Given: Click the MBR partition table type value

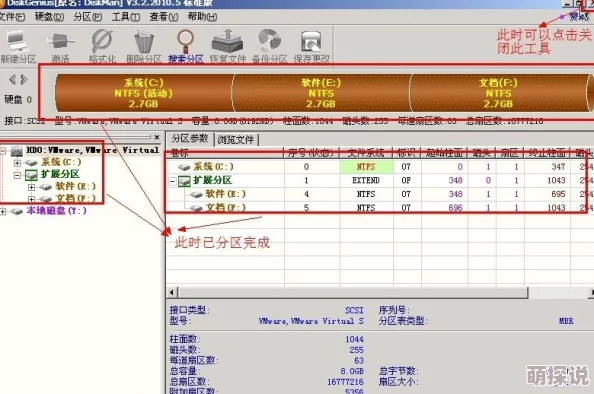Looking at the screenshot, I should (566, 321).
